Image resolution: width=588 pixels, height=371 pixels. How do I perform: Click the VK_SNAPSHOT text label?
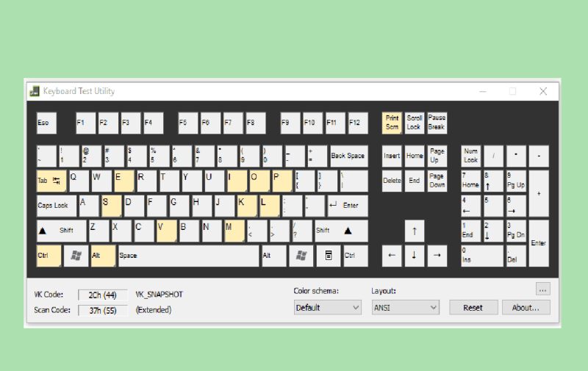click(x=159, y=295)
